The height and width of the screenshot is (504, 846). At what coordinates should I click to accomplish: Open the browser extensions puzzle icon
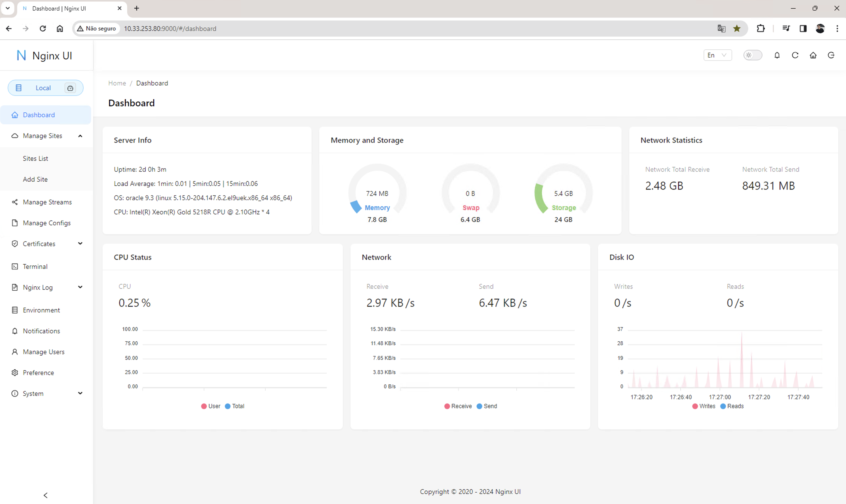click(761, 28)
